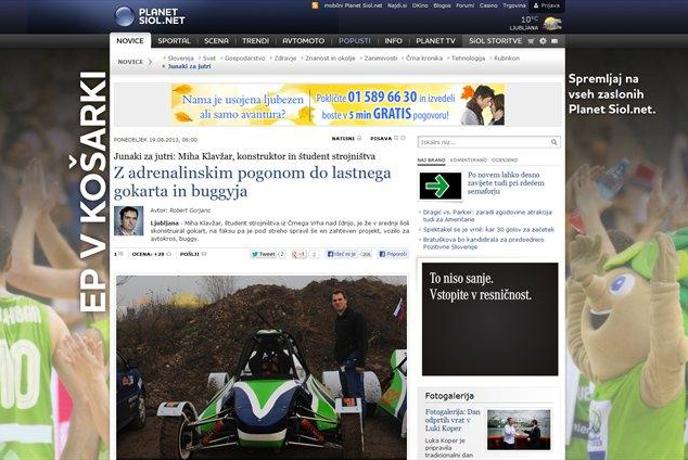Switch to the Naj brano tab
This screenshot has width=688, height=460.
431,160
